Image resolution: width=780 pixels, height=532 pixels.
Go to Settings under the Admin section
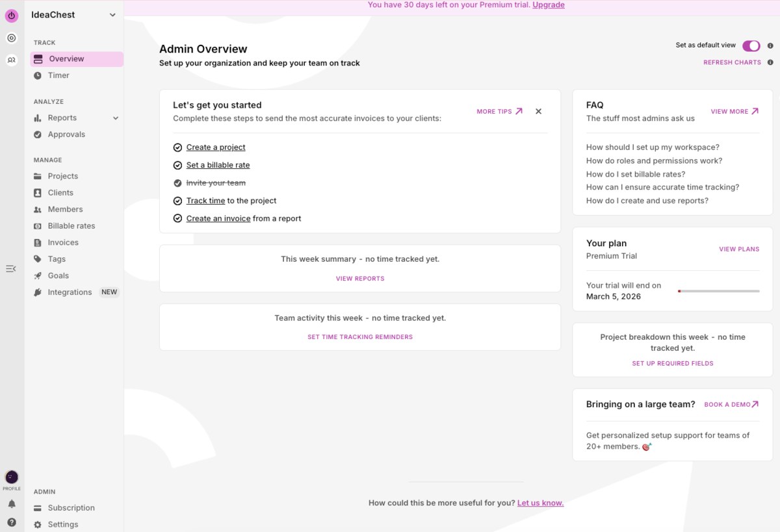[x=62, y=524]
